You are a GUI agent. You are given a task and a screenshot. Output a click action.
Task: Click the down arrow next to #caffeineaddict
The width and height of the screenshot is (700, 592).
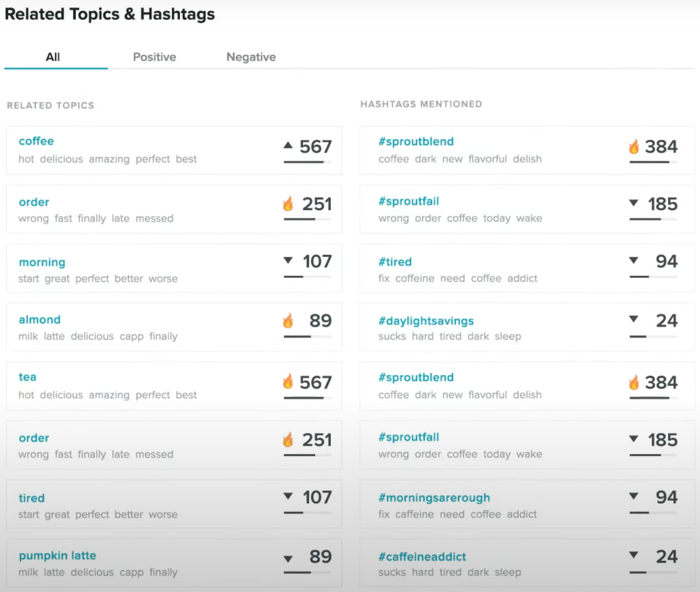click(633, 555)
